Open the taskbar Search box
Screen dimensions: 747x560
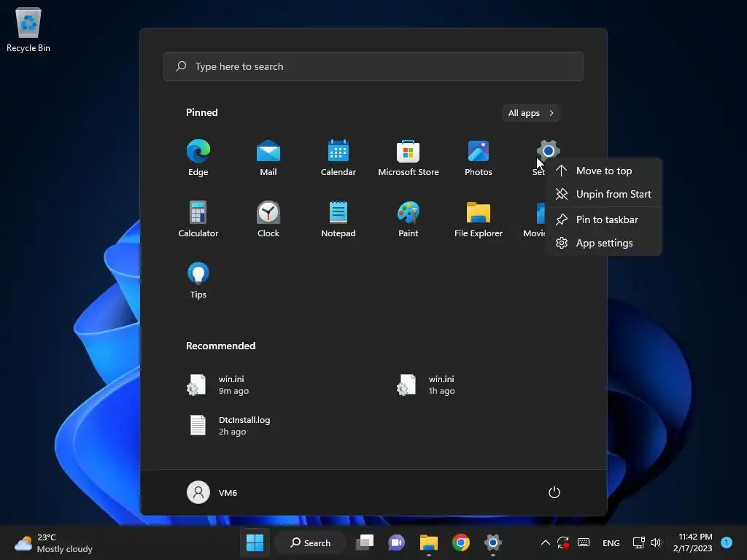pyautogui.click(x=310, y=542)
